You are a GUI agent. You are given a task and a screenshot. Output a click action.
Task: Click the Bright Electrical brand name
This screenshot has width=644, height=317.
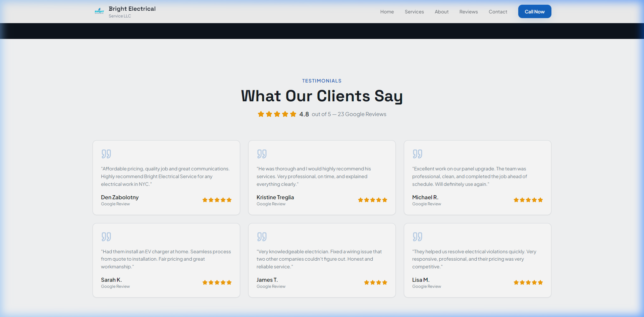(x=132, y=9)
